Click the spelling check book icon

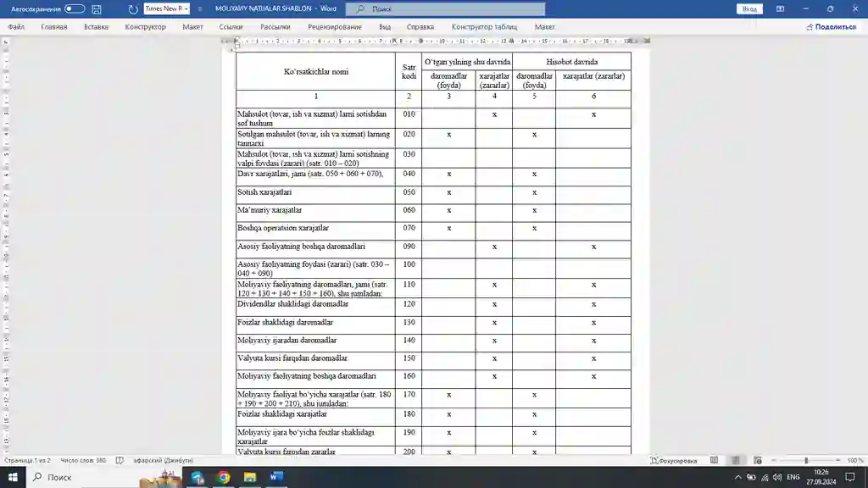(120, 460)
